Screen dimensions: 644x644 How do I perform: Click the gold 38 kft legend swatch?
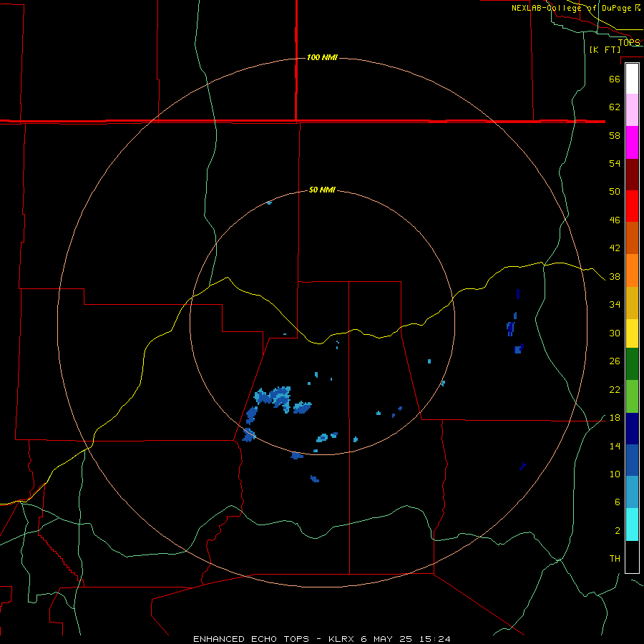pos(632,302)
